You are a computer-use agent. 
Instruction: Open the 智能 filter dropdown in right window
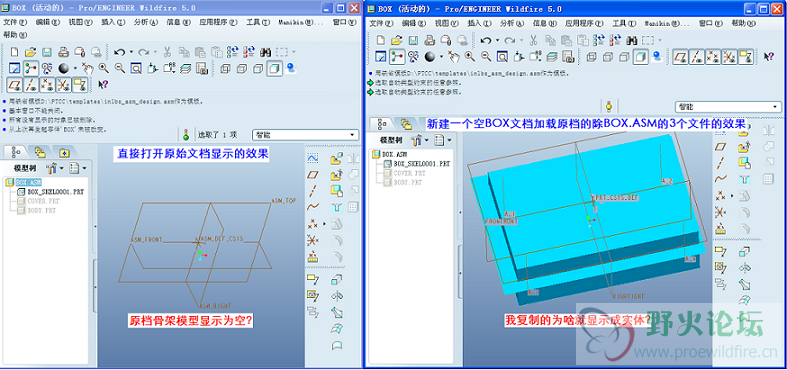(728, 107)
